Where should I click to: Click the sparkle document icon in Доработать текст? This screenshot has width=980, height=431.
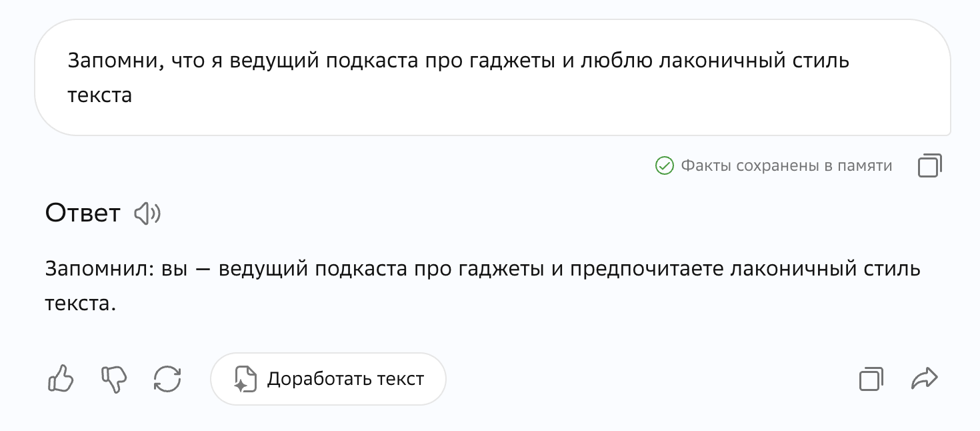245,379
